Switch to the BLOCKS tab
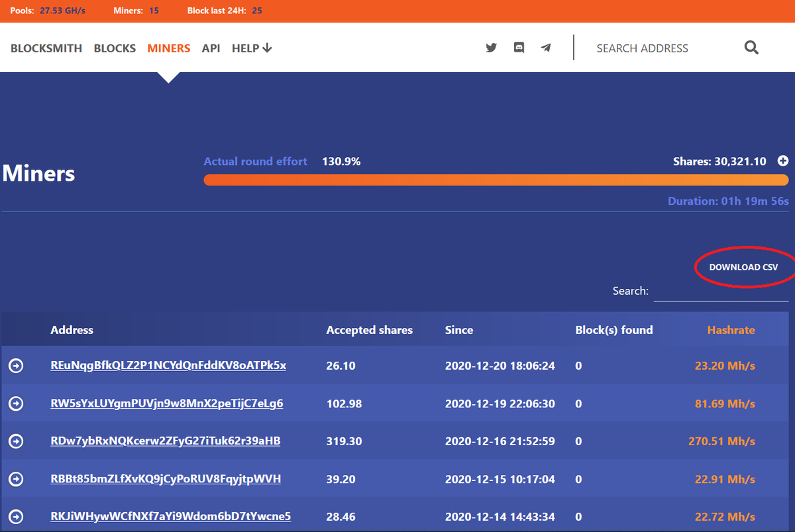The image size is (795, 532). (114, 48)
